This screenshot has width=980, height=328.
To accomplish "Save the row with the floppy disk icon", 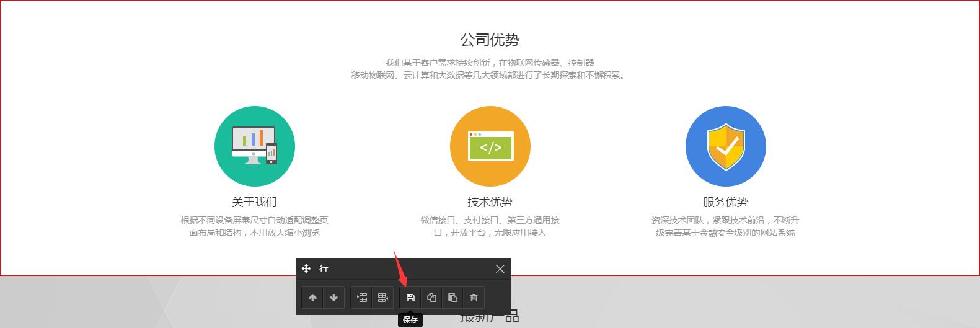I will pos(410,298).
